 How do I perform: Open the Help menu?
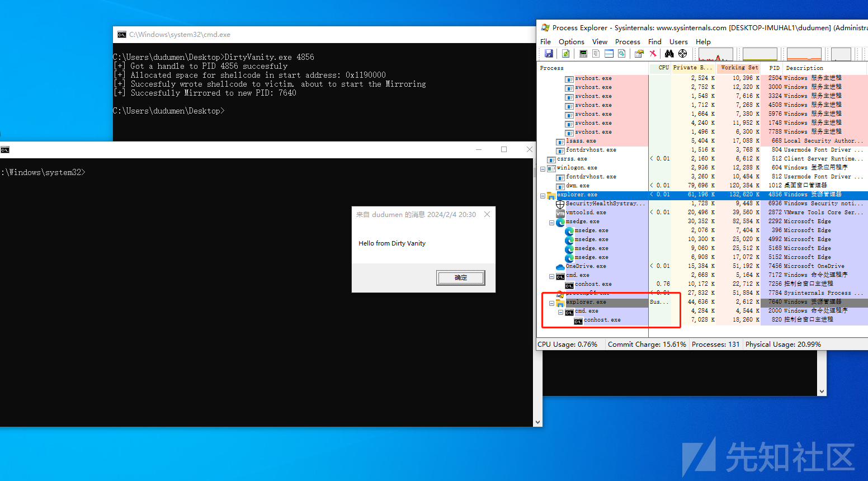pyautogui.click(x=703, y=41)
